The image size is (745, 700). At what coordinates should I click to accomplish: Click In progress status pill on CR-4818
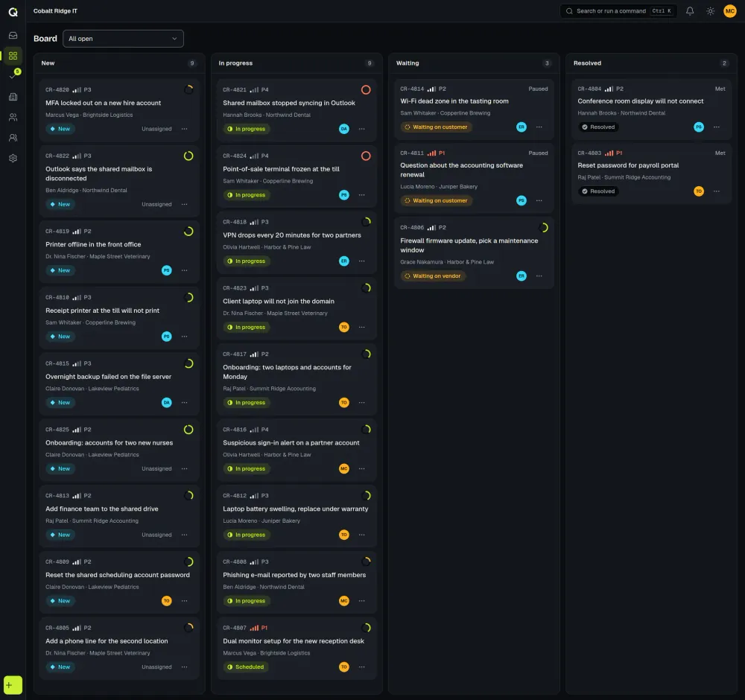click(247, 261)
